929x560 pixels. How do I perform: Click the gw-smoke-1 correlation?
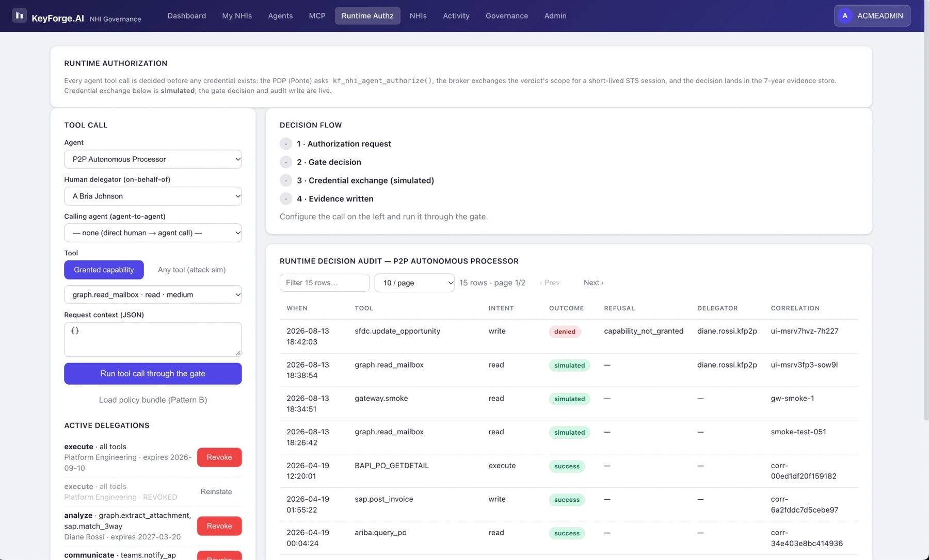(x=792, y=398)
